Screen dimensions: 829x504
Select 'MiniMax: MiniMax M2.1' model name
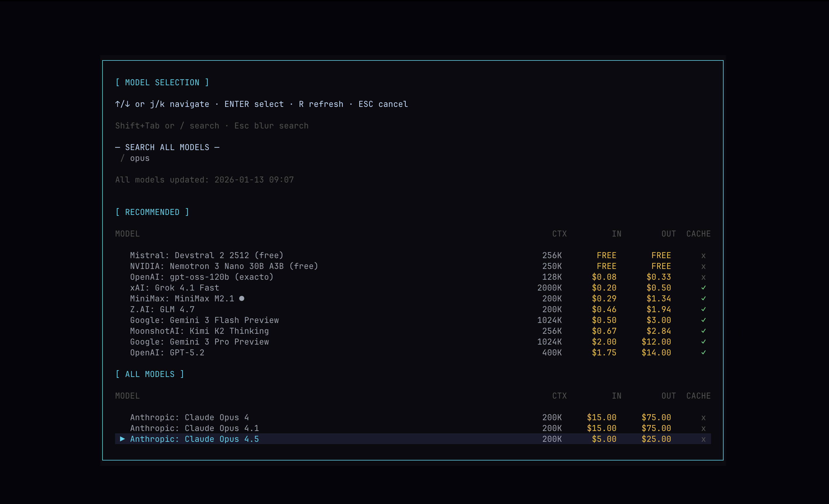tap(182, 298)
